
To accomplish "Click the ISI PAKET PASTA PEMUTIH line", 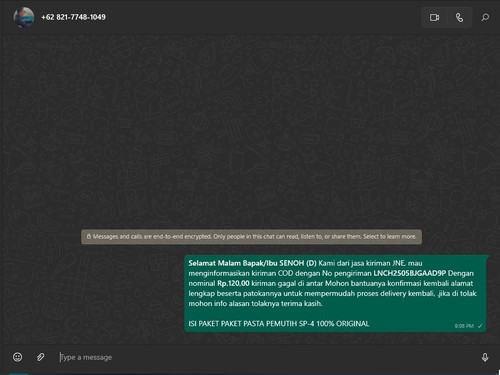I will (279, 324).
